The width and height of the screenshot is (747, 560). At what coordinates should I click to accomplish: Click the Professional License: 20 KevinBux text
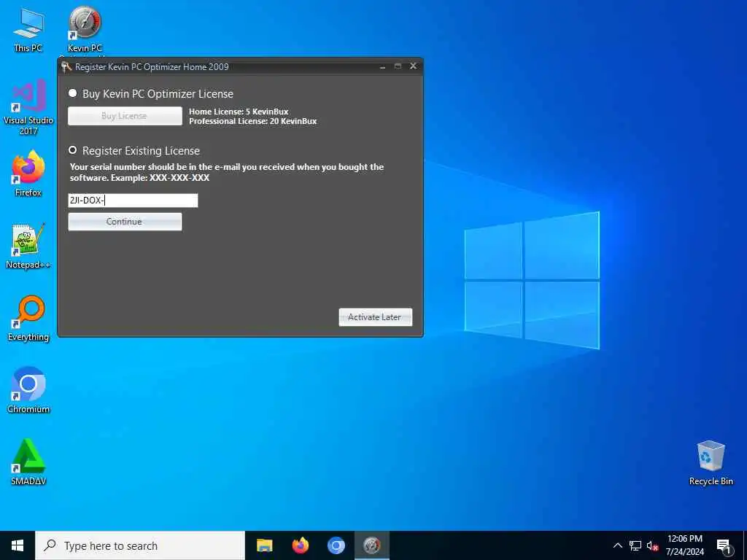253,121
